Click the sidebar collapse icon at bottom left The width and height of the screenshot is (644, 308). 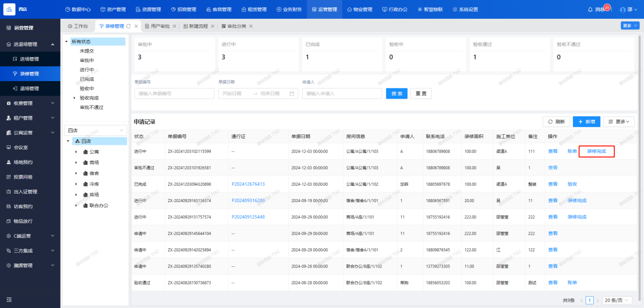coord(9,299)
